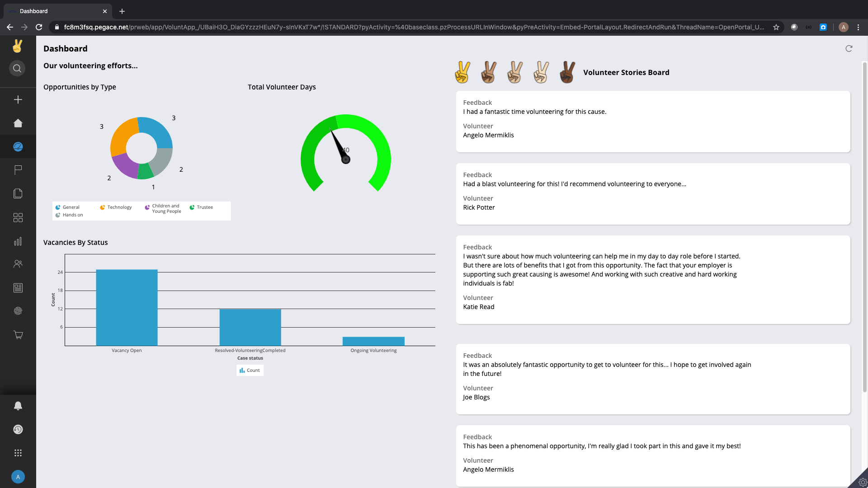The image size is (868, 488).
Task: Open the shopping cart sidebar icon
Action: (x=18, y=335)
